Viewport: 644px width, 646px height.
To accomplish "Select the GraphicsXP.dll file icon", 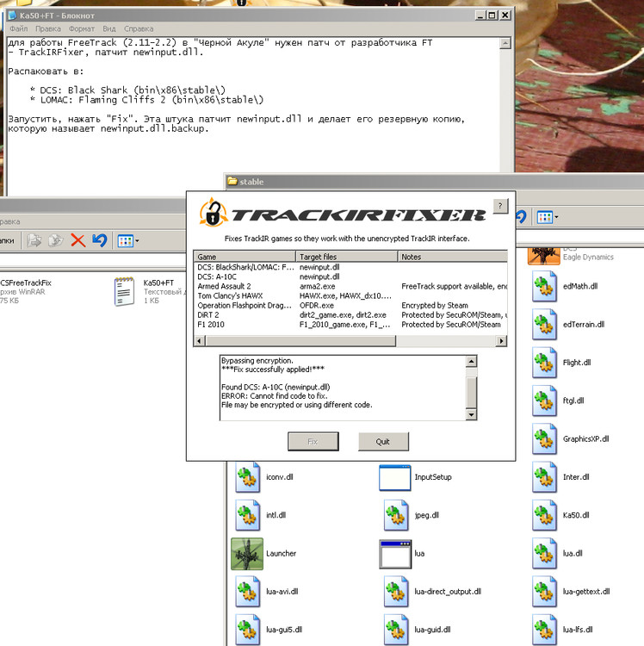I will (x=544, y=439).
